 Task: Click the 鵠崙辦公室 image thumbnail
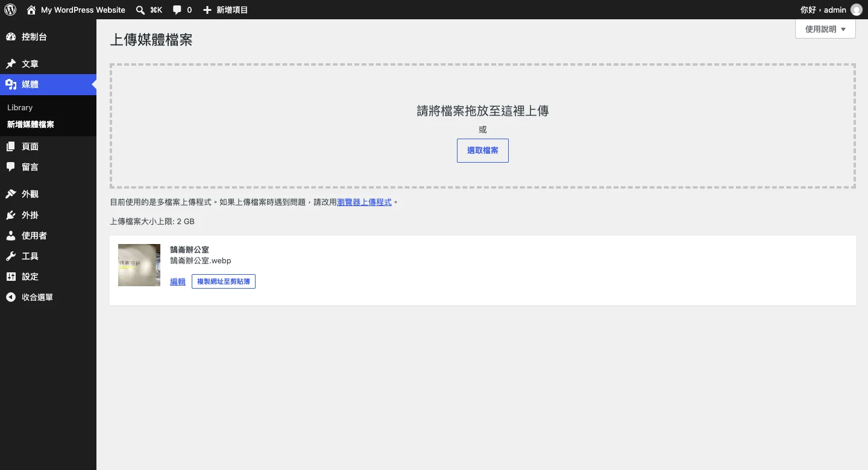[139, 265]
